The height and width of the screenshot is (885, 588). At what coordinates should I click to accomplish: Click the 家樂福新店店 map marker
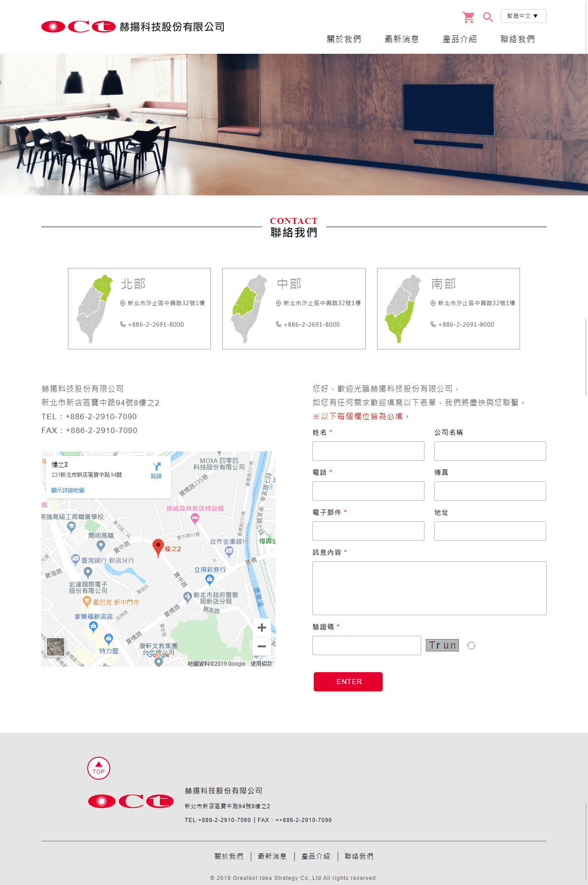tap(93, 626)
